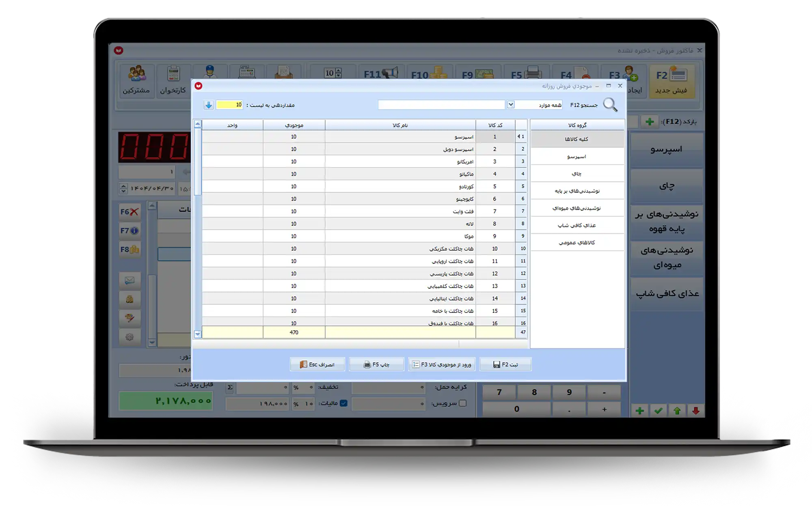Click the green plus icon at bottom right

click(x=640, y=411)
